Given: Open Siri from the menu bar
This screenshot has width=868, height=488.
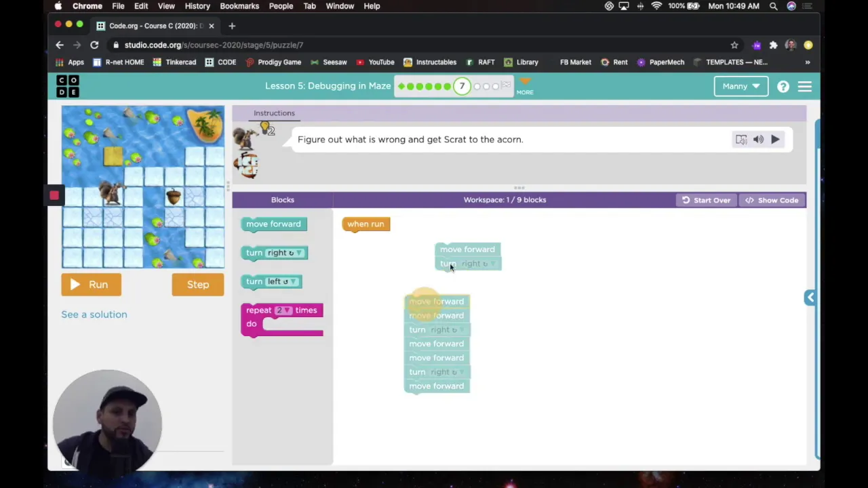Looking at the screenshot, I should click(x=791, y=6).
